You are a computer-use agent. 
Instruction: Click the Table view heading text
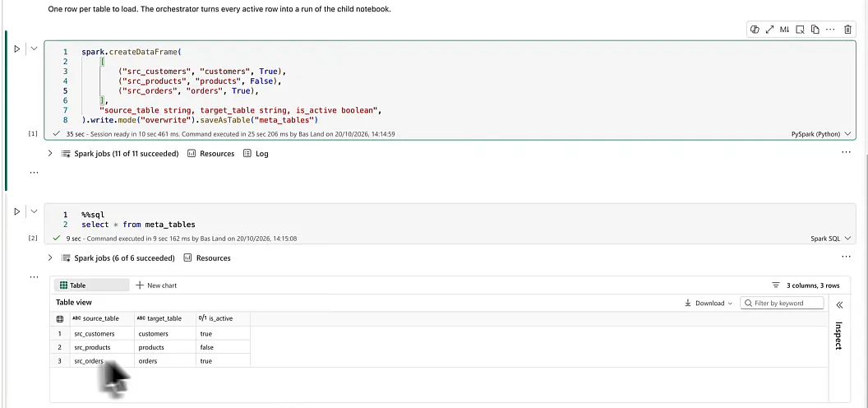click(x=74, y=303)
